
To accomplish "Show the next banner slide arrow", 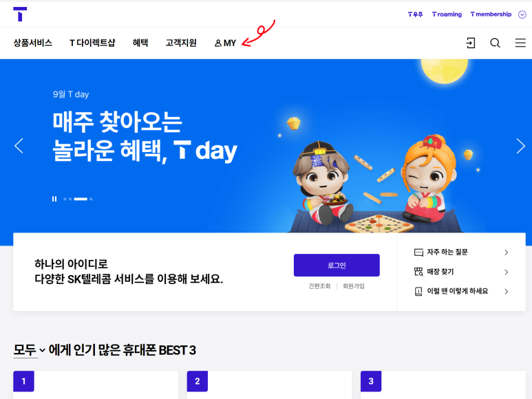I will pos(520,146).
